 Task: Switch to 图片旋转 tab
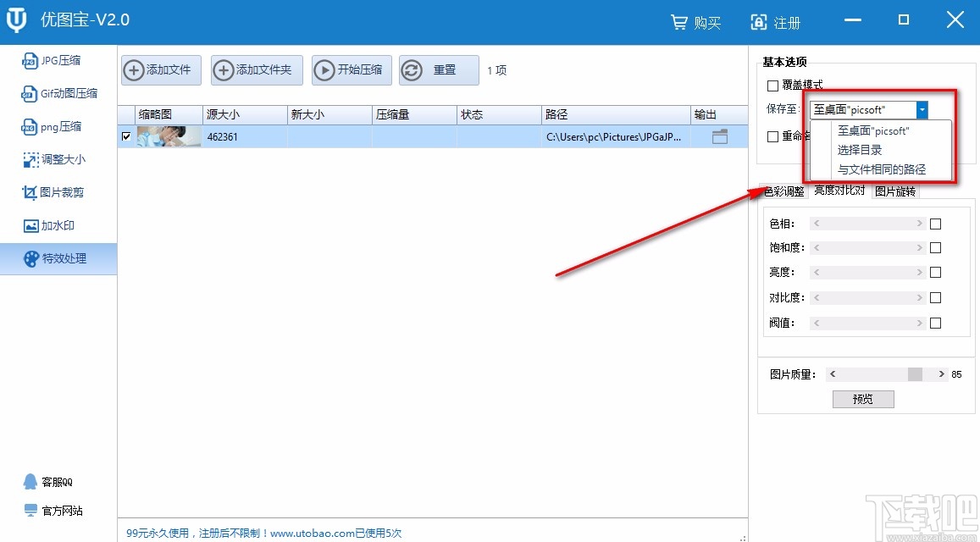pos(895,191)
